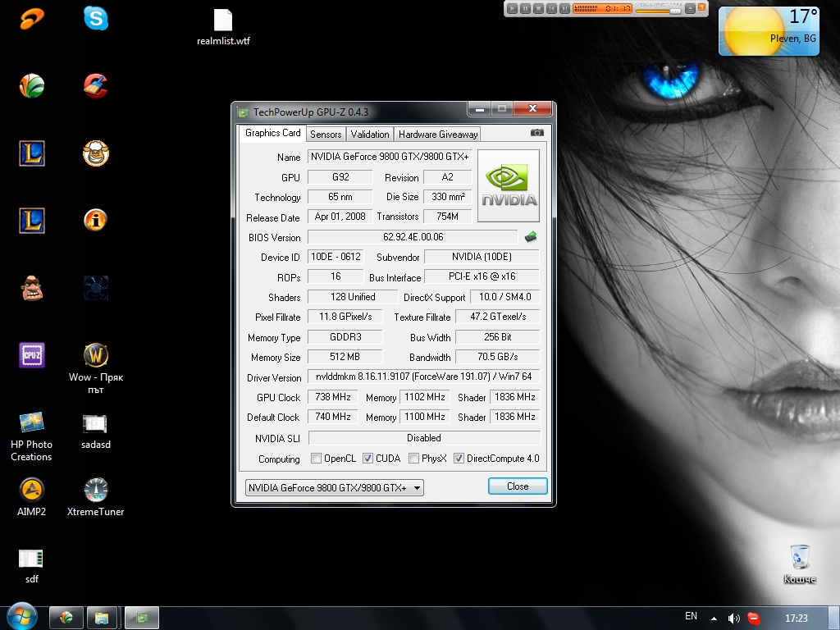Switch to the Graphics Card tab
The image size is (840, 630).
coord(272,133)
